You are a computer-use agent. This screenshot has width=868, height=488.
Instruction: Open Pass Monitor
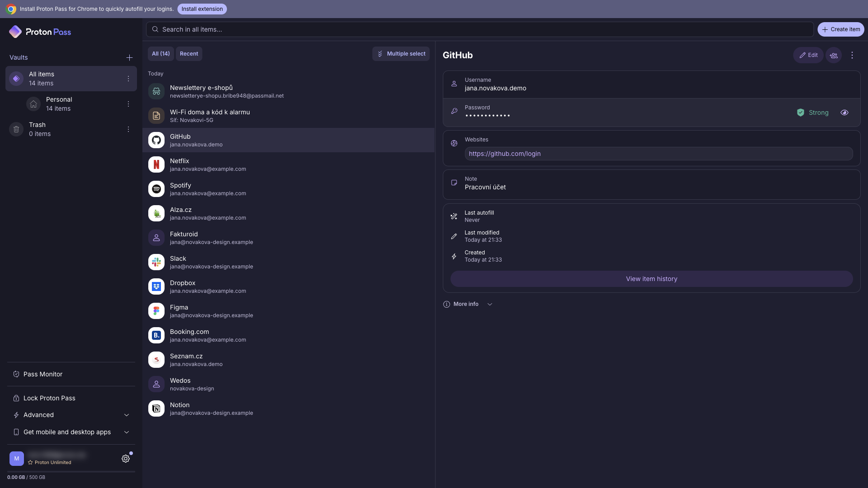pyautogui.click(x=71, y=374)
